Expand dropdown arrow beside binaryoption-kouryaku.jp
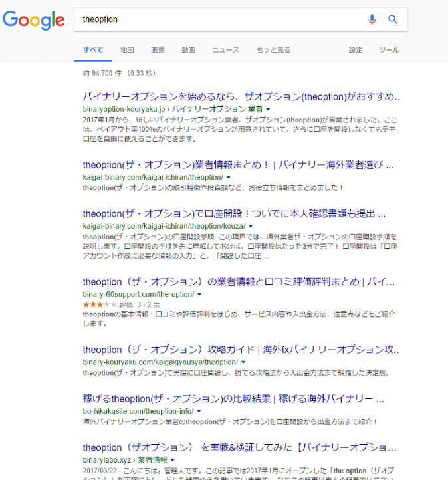This screenshot has height=480, width=448. click(x=269, y=109)
